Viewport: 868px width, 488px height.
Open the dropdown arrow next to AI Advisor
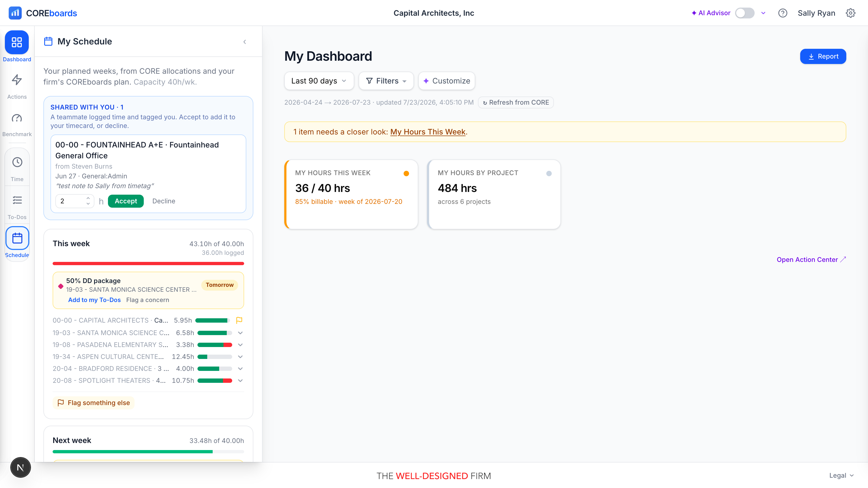[x=763, y=13]
